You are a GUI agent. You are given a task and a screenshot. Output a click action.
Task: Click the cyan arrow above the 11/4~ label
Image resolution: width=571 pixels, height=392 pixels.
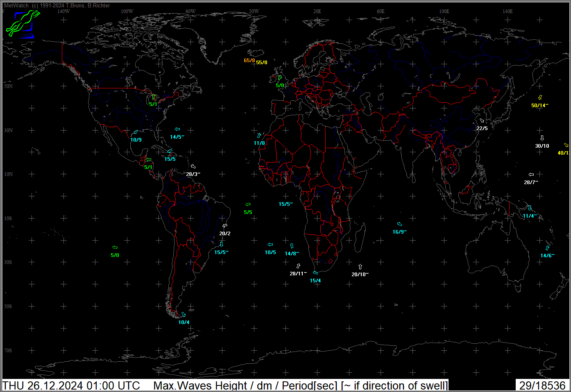coord(530,208)
